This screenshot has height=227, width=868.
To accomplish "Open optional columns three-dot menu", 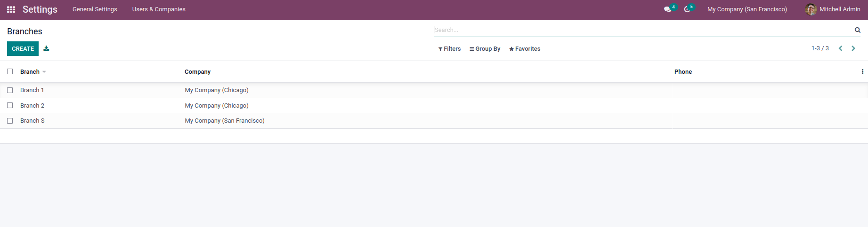I will (x=862, y=72).
